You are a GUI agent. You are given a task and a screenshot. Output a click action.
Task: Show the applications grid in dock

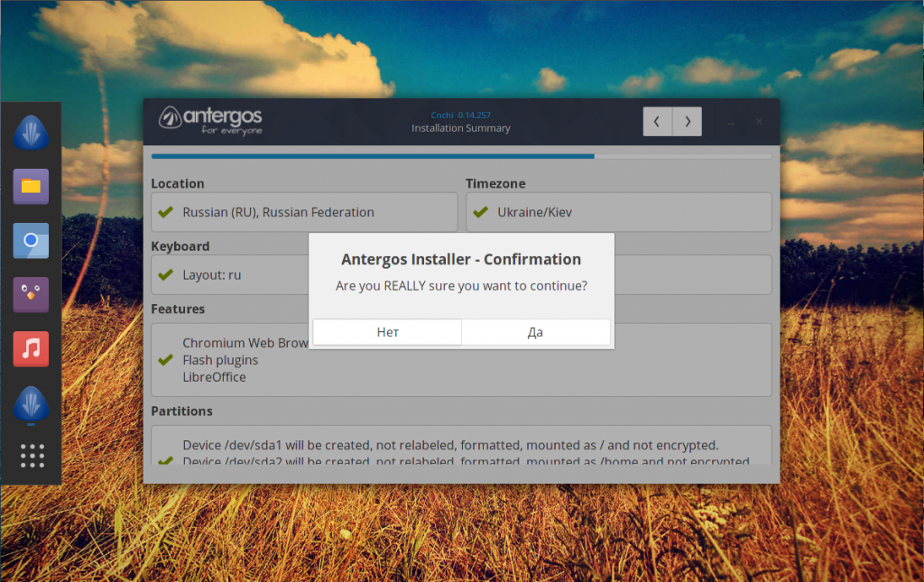tap(32, 456)
